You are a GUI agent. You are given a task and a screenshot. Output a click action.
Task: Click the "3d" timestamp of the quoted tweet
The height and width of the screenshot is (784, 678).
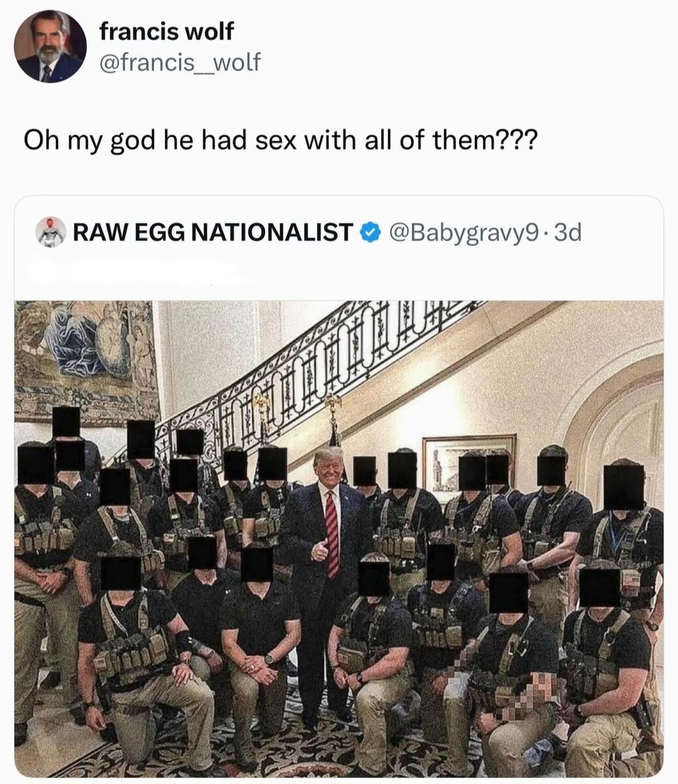[568, 231]
